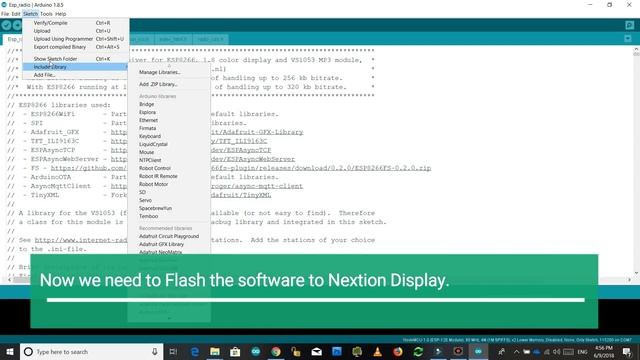This screenshot has width=640, height=360.
Task: Open the TinyXML link in code
Action: coord(241,195)
